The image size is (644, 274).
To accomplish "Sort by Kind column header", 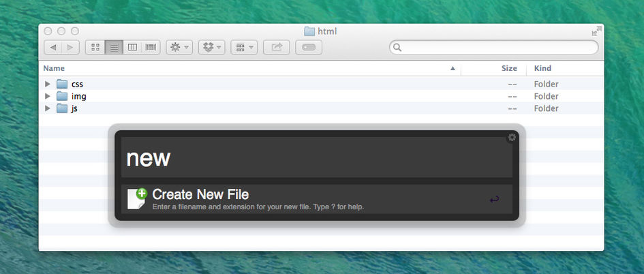I will pyautogui.click(x=542, y=68).
